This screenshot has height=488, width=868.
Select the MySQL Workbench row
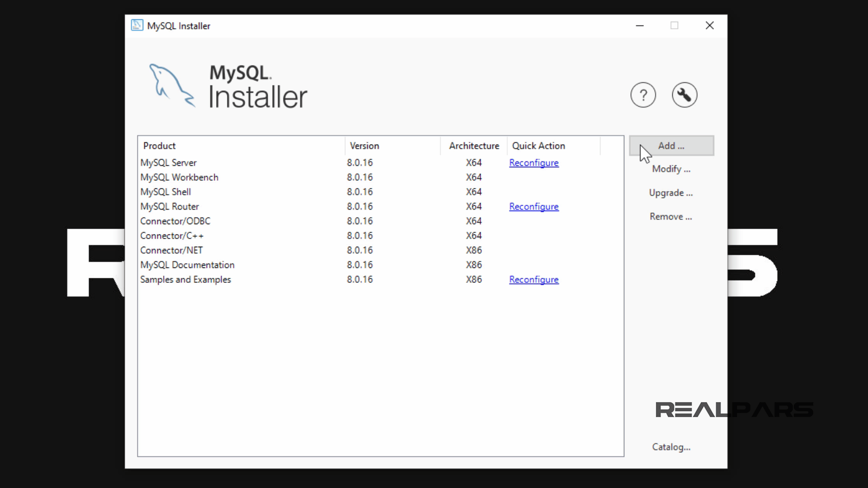click(179, 177)
